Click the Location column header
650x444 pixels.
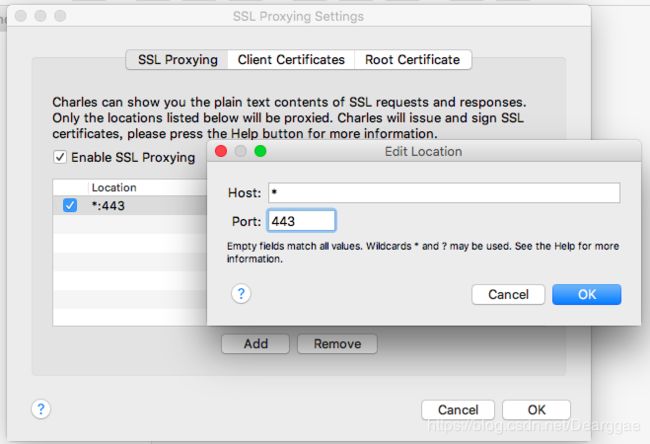pyautogui.click(x=147, y=187)
